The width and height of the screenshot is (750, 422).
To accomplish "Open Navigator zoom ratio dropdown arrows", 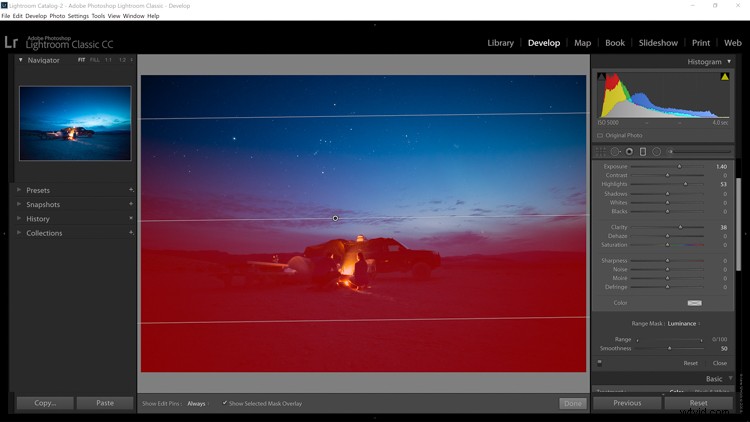I will click(132, 60).
